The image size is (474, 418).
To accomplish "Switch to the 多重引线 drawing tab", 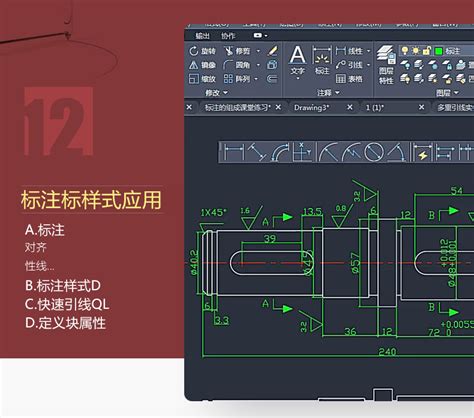I will tap(455, 107).
